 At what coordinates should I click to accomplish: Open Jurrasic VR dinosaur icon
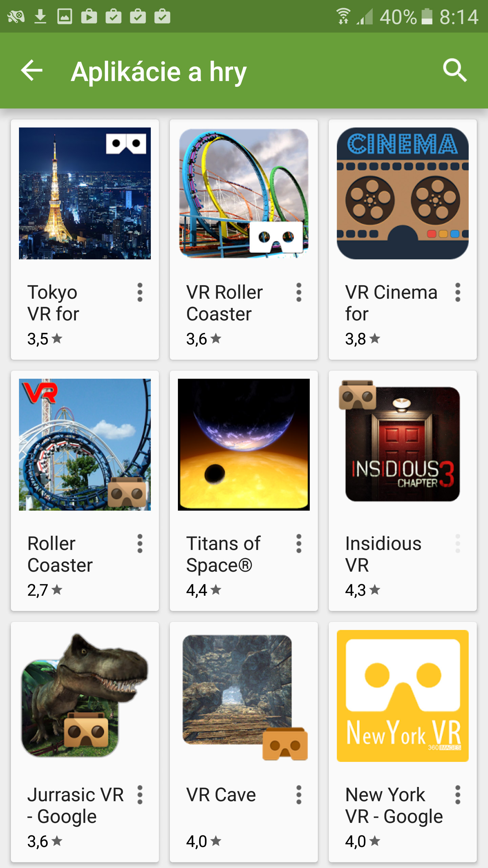coord(85,695)
